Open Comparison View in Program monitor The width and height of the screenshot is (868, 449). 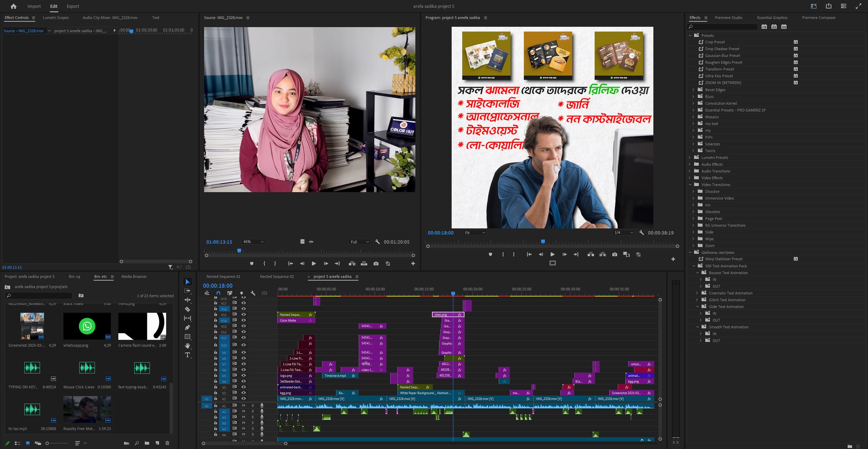pyautogui.click(x=626, y=254)
